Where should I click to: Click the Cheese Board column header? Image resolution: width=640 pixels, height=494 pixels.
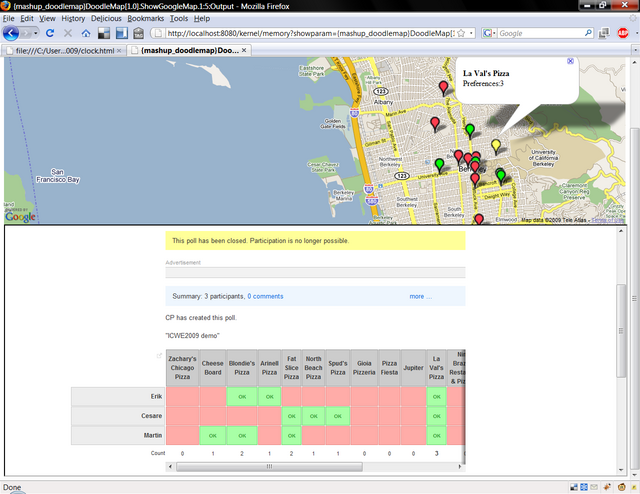(213, 367)
